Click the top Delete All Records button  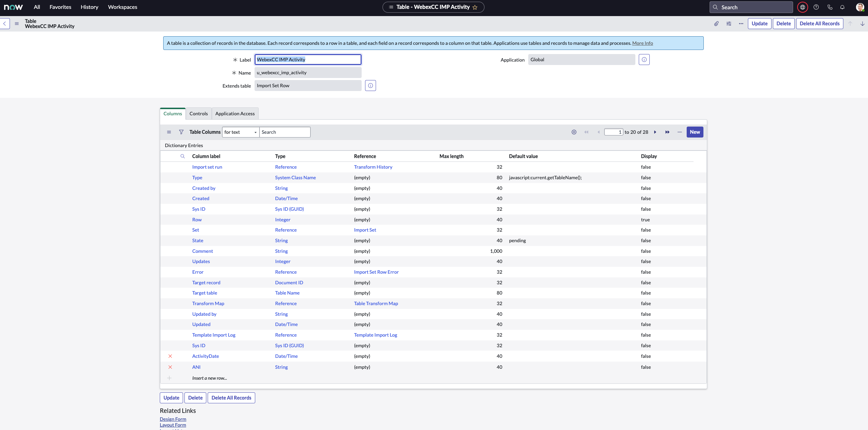[x=819, y=24]
